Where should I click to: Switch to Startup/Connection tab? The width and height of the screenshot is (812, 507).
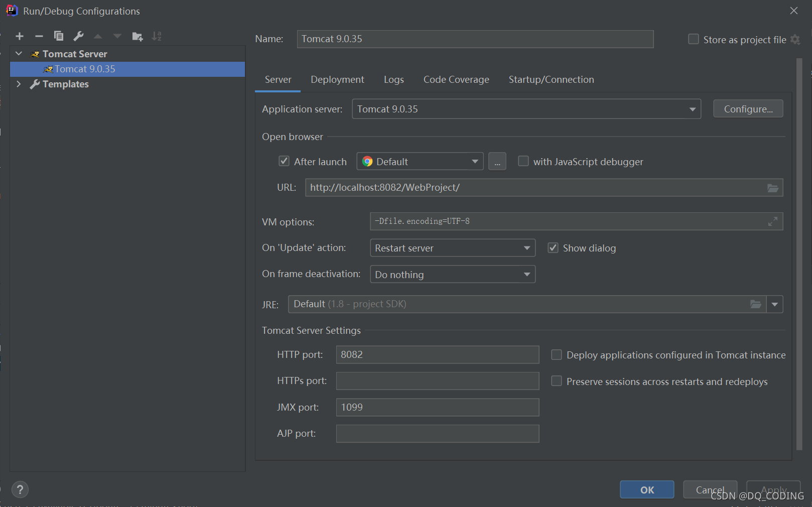point(551,80)
